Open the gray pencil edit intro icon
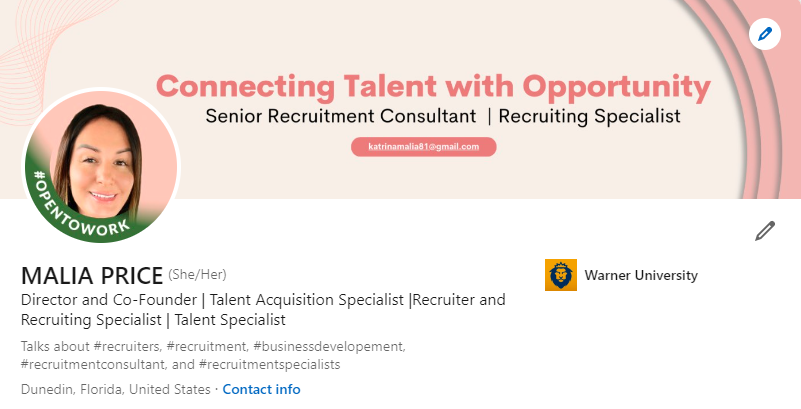This screenshot has width=801, height=409. (x=765, y=232)
